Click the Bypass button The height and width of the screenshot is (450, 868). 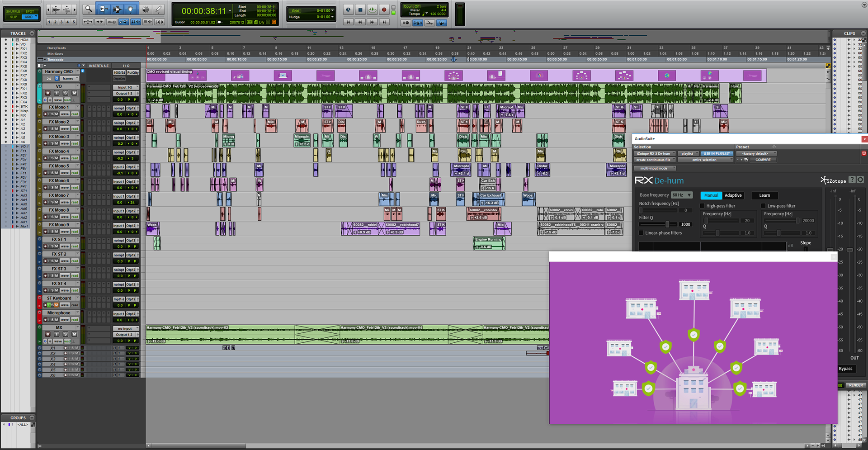pyautogui.click(x=845, y=369)
